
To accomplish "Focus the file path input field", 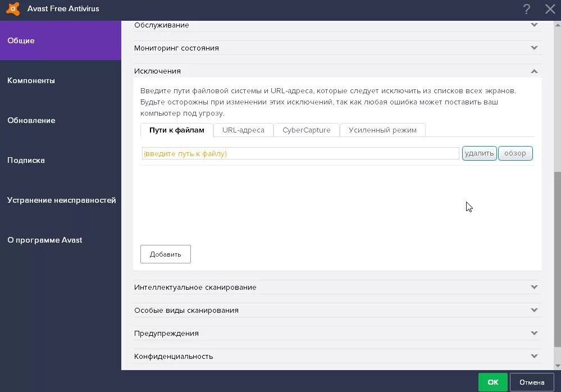I will (x=300, y=153).
